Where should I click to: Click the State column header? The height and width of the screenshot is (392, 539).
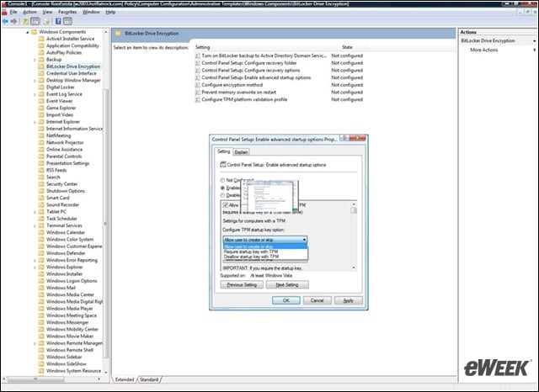[x=347, y=47]
